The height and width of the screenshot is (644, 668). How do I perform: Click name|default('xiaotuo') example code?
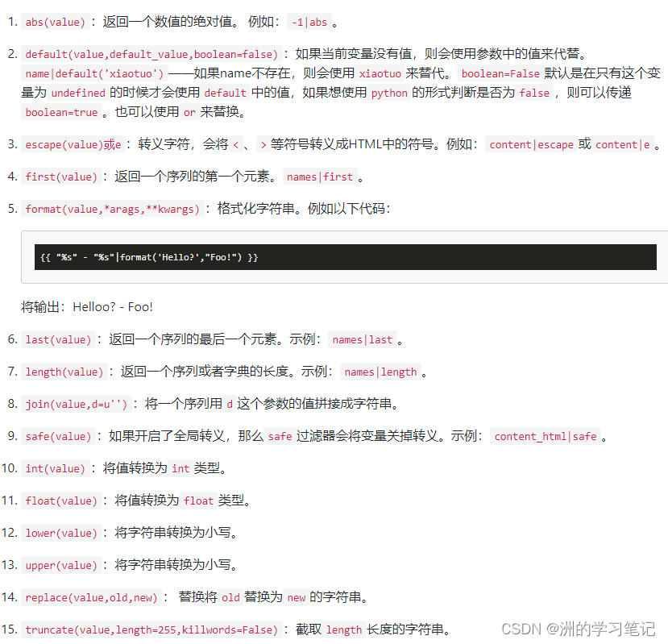coord(94,73)
